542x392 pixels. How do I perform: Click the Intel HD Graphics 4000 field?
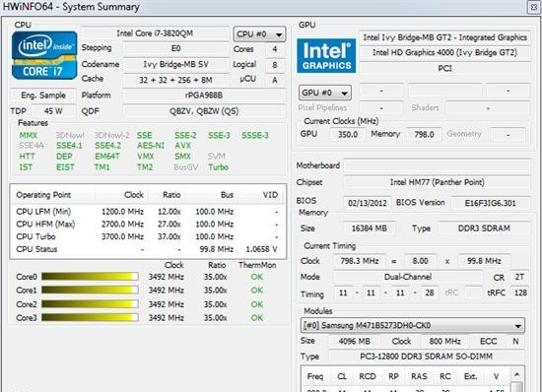coord(444,52)
